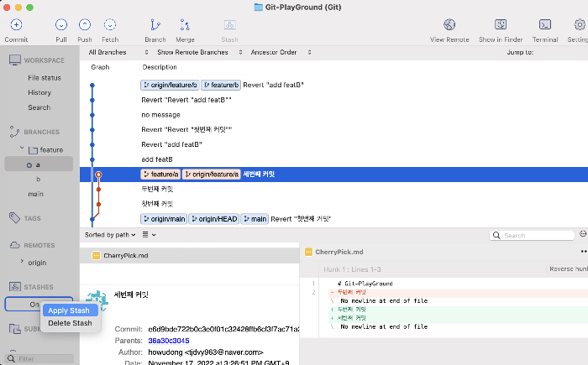Click the Workspace monitor icon
588x365 pixels.
(15, 60)
